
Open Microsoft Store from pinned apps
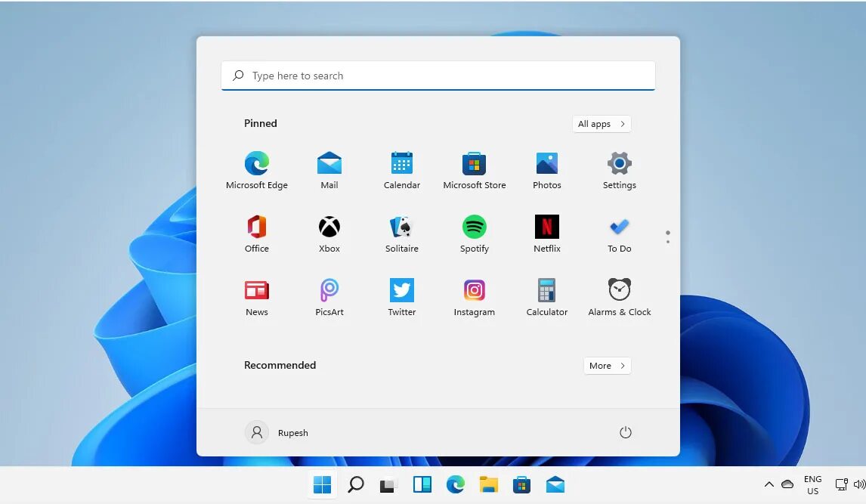474,170
